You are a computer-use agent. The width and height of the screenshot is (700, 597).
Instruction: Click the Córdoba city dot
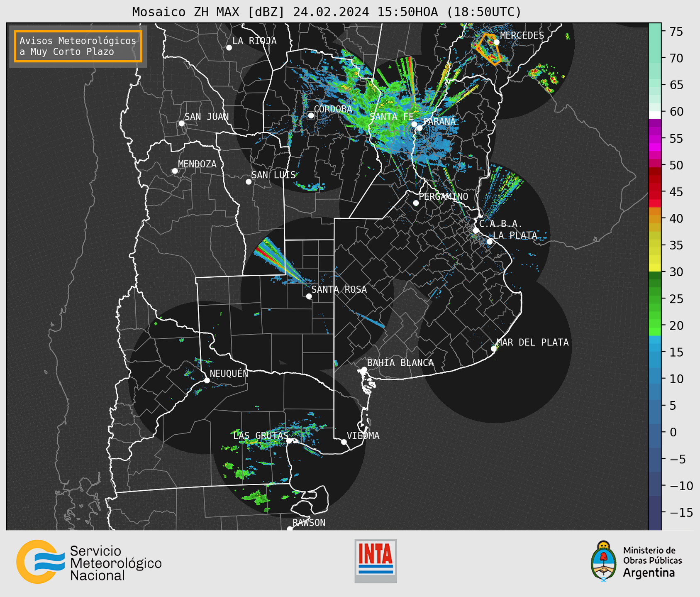[x=311, y=115]
